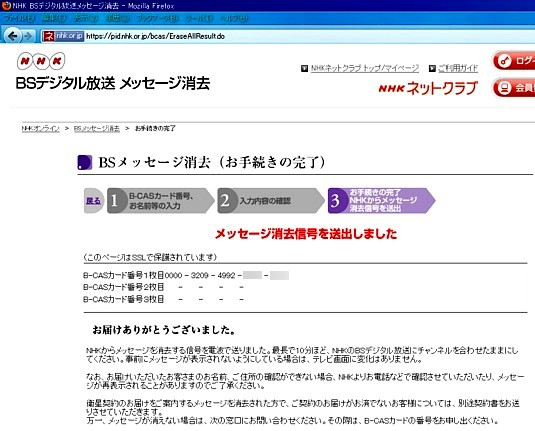Viewport: 535px width, 431px height.
Task: Open the 履歴(S) menu
Action: point(117,18)
